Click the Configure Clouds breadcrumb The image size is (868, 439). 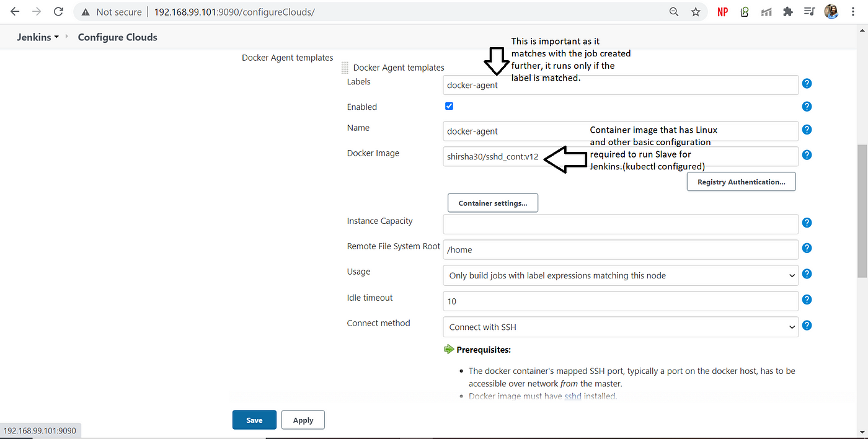(118, 37)
